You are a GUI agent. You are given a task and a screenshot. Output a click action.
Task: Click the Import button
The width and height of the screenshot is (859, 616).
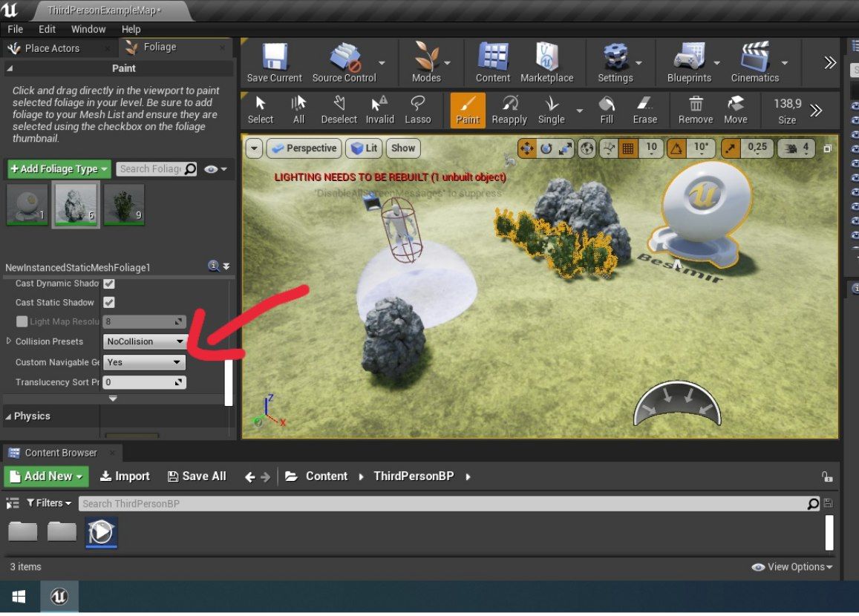pos(125,476)
